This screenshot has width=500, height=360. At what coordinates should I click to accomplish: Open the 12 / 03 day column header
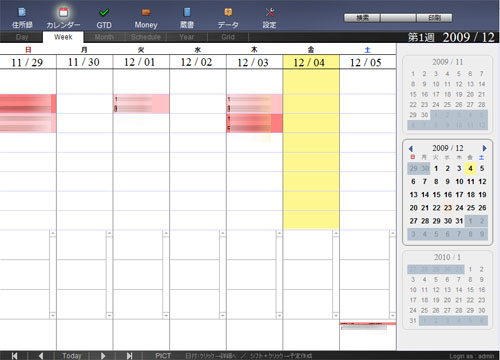coord(254,62)
